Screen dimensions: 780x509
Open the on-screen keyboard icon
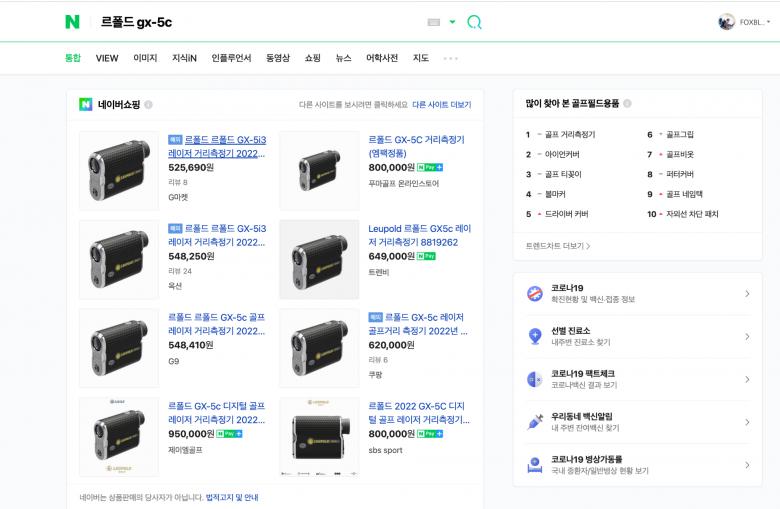pos(433,22)
